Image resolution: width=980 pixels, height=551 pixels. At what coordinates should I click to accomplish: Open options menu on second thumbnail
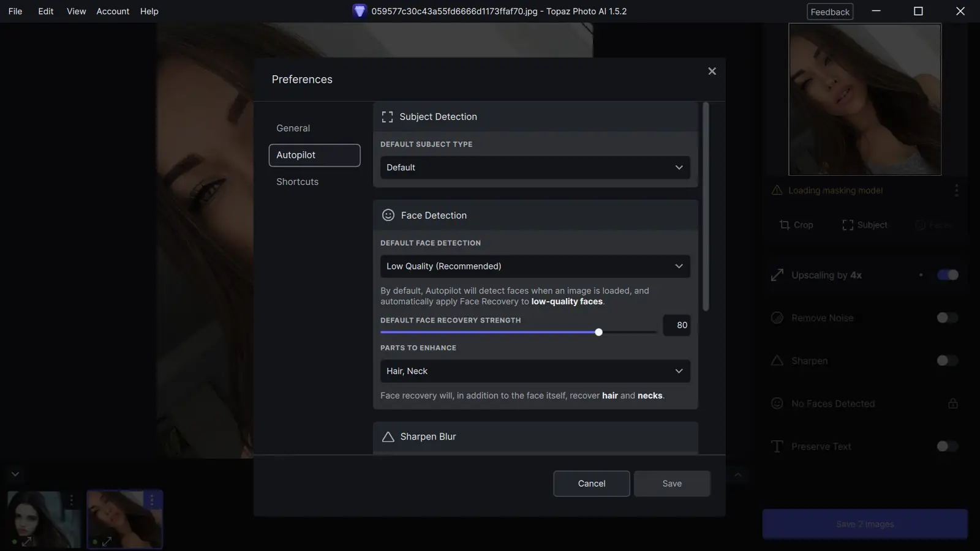pyautogui.click(x=152, y=500)
